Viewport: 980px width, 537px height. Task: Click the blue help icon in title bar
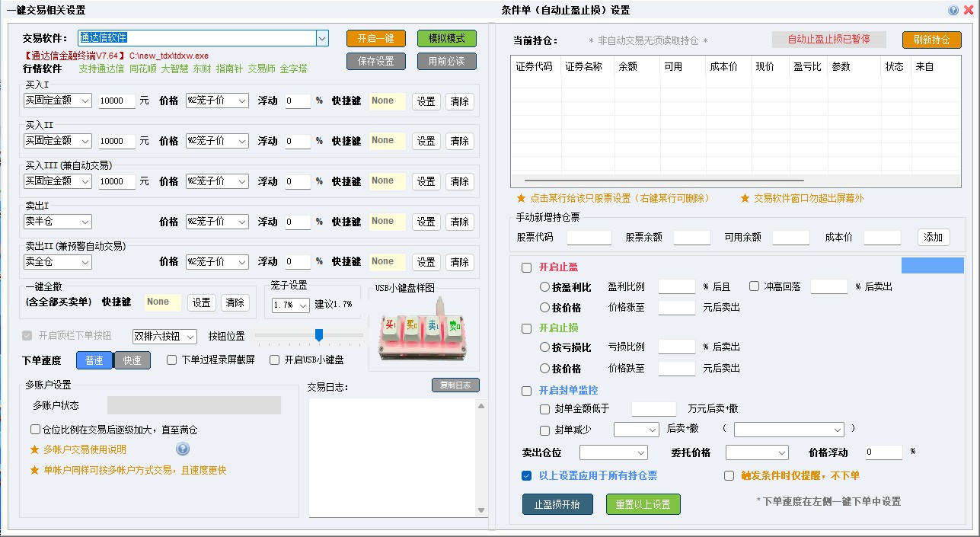[x=953, y=10]
